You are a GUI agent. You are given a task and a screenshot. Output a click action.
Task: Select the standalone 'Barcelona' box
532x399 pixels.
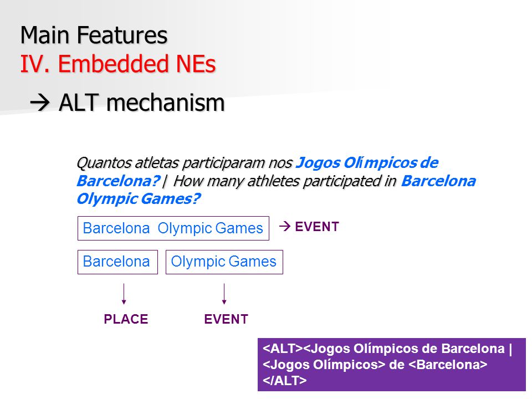pyautogui.click(x=117, y=262)
